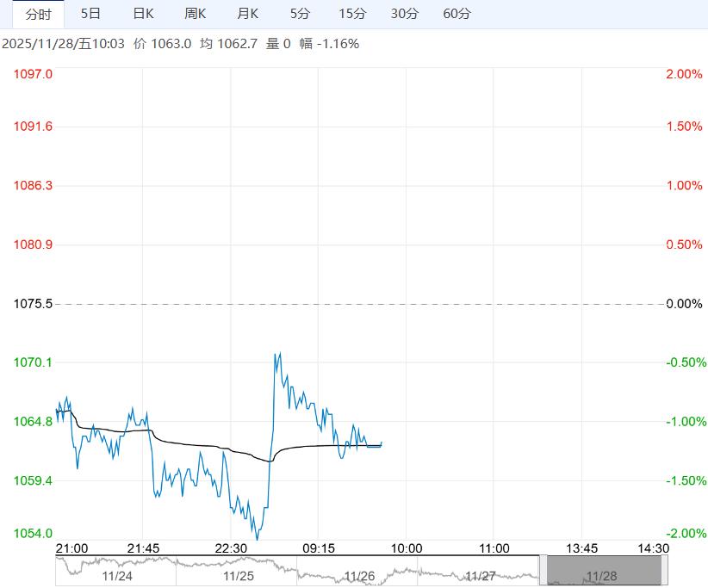Select the 周K weekly chart tab
The width and height of the screenshot is (708, 588).
coord(195,14)
